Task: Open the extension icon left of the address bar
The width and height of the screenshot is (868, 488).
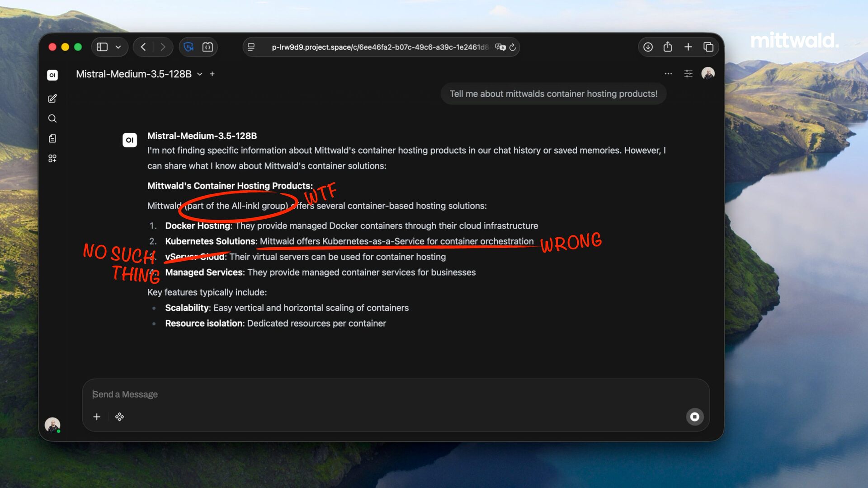Action: point(208,47)
